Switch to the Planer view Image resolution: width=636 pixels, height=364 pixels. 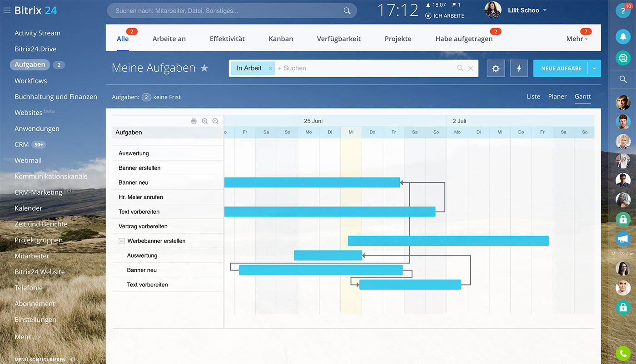[557, 96]
